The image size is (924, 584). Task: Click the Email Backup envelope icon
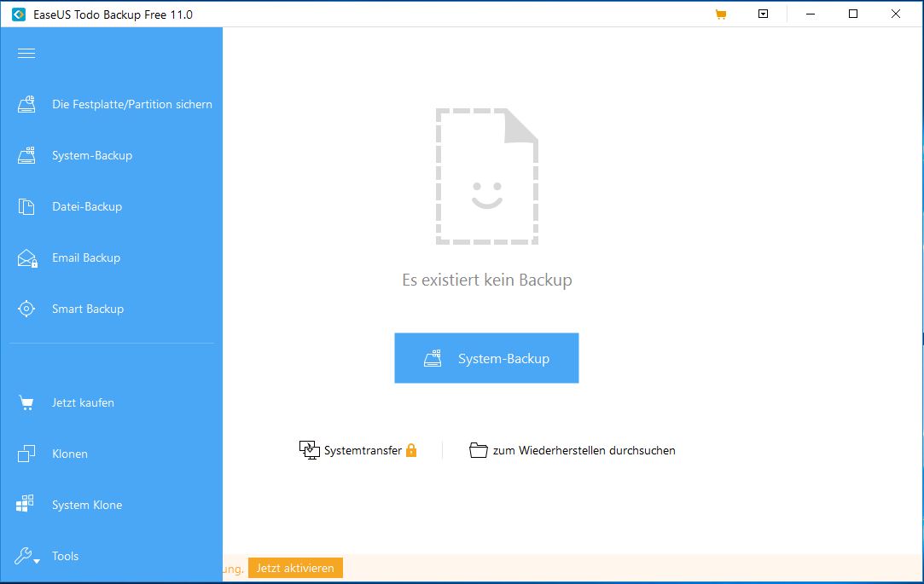click(x=27, y=257)
